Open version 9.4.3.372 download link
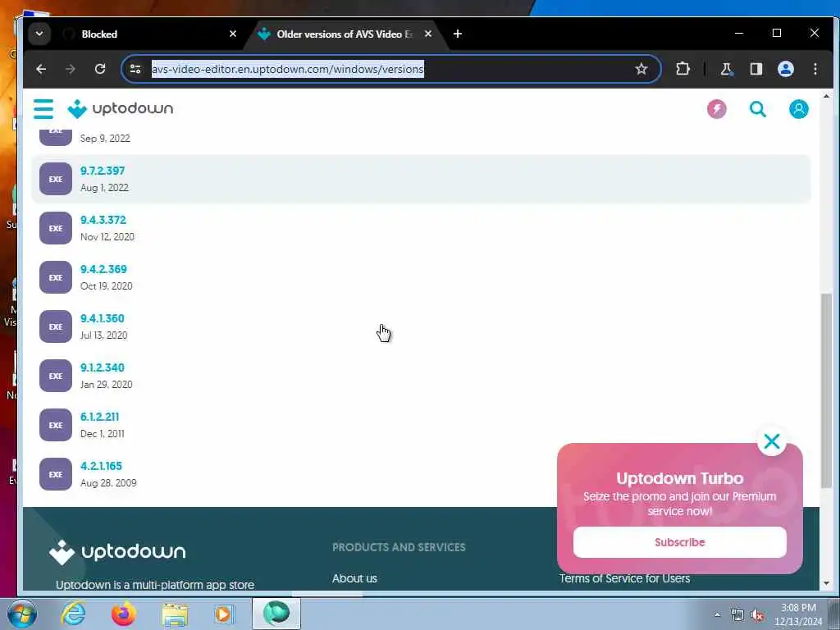Screen dimensions: 840x630 103,220
